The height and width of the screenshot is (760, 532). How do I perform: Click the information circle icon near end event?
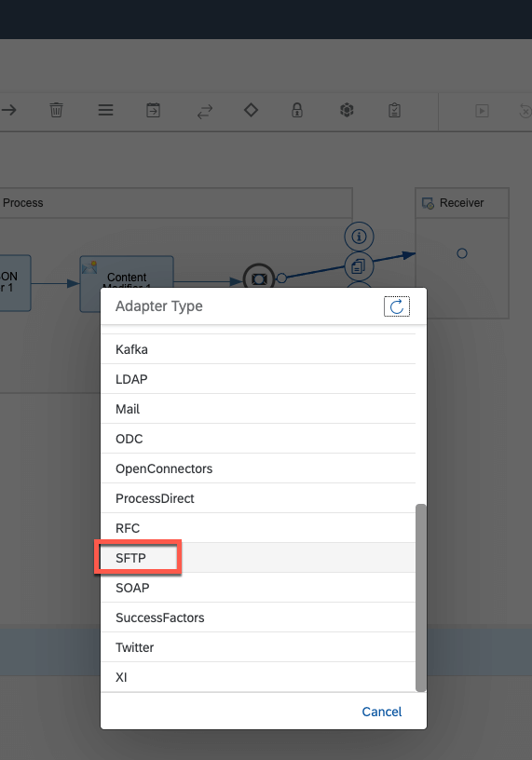359,237
